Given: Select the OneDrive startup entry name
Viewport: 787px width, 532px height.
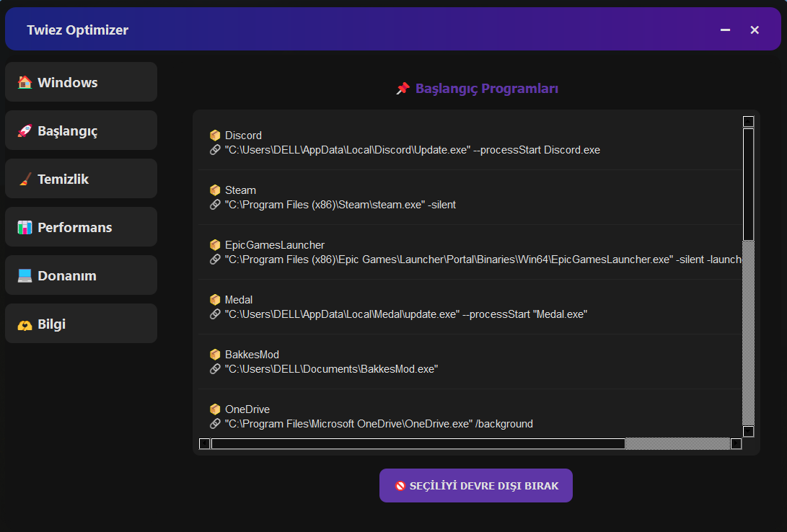Looking at the screenshot, I should (x=247, y=409).
